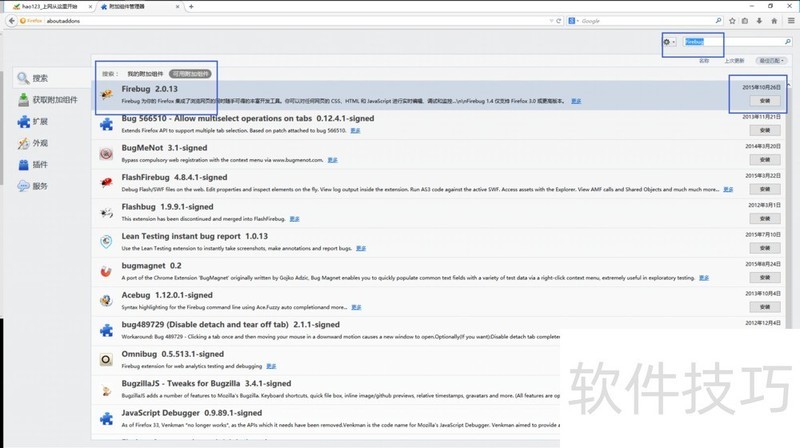The height and width of the screenshot is (448, 800).
Task: Reload the page with the refresh icon
Action: [x=559, y=21]
